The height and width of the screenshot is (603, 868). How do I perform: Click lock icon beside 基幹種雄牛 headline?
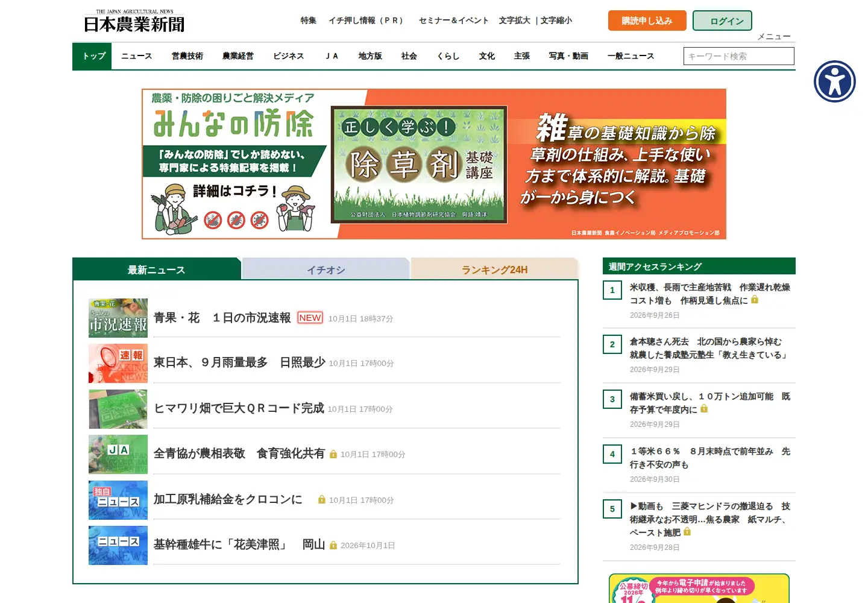[333, 545]
